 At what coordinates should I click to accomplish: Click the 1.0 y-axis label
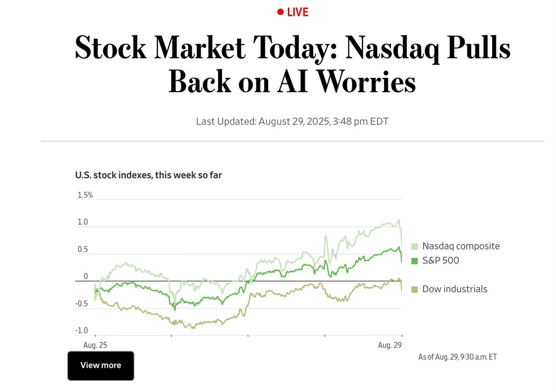83,223
